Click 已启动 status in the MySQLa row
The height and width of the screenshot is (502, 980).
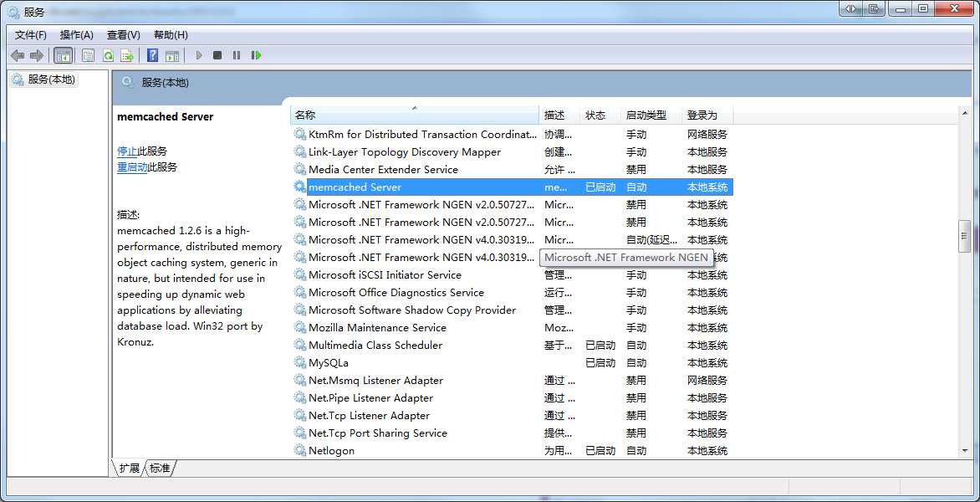600,362
